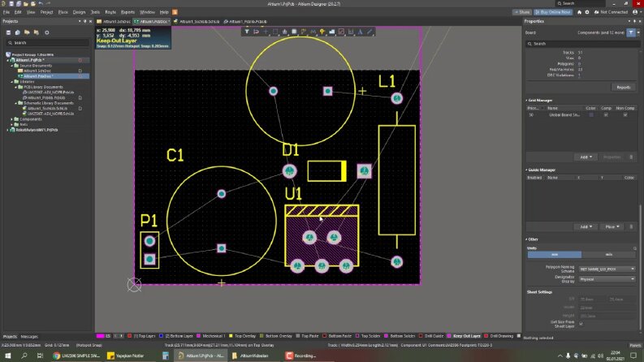Click the Move (cross) tool in the active bar

[x=266, y=32]
